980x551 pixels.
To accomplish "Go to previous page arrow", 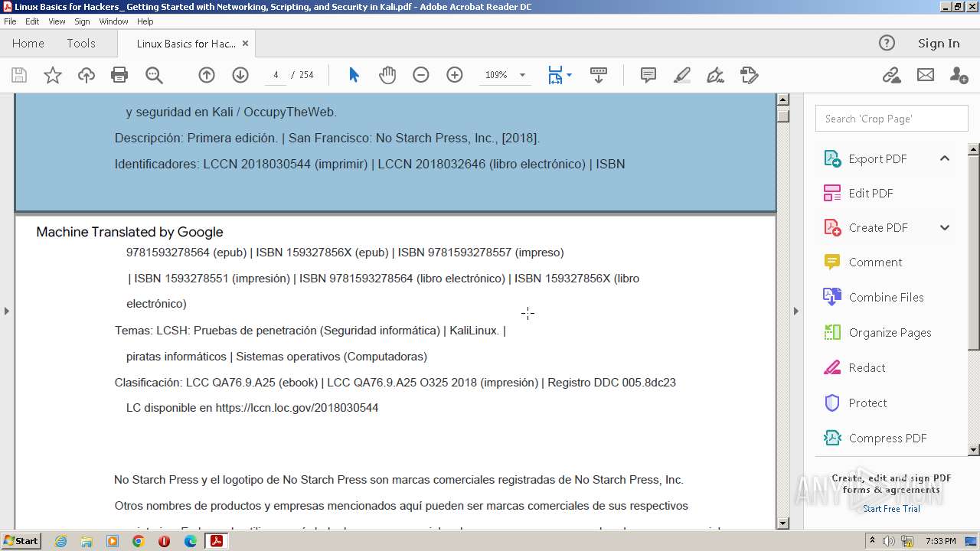I will (207, 75).
